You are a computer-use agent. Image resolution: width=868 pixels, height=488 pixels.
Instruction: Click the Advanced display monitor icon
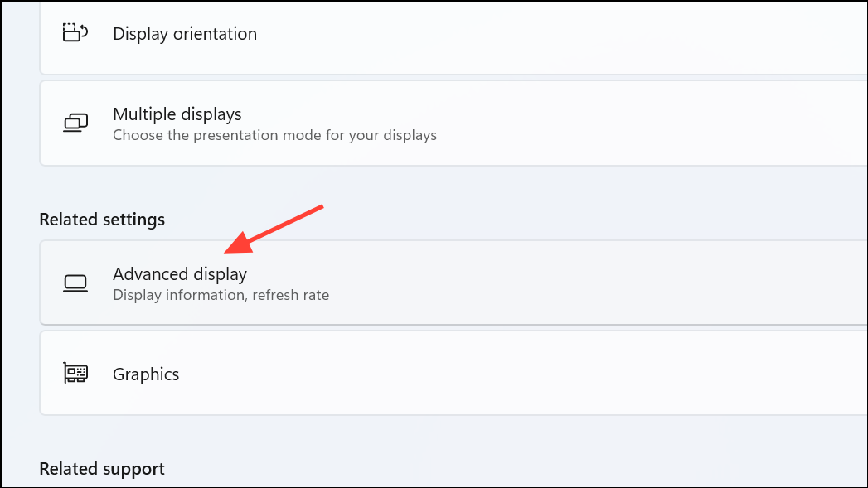(x=76, y=283)
